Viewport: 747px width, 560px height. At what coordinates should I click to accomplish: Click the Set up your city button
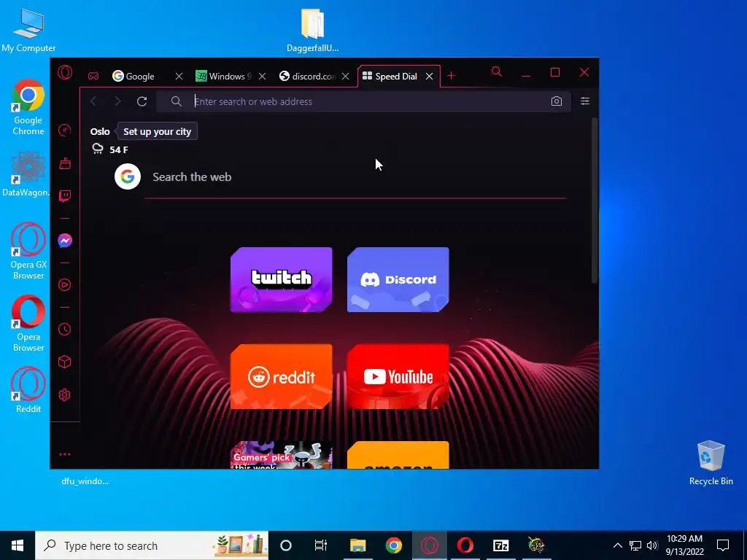pyautogui.click(x=158, y=131)
